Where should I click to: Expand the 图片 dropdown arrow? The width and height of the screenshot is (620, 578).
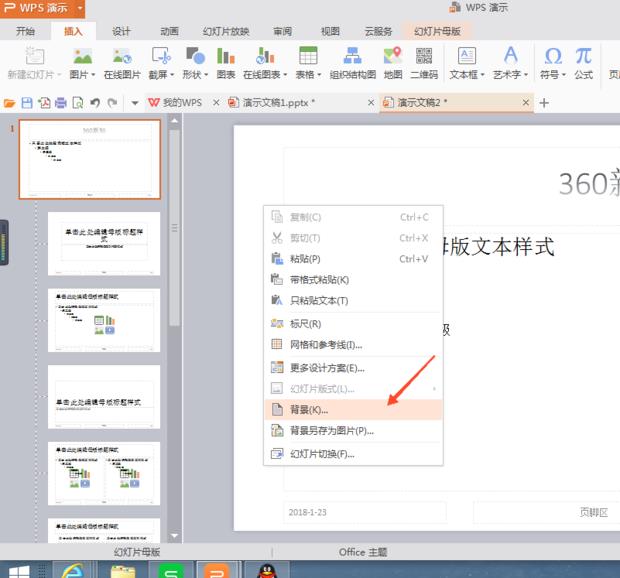coord(93,75)
